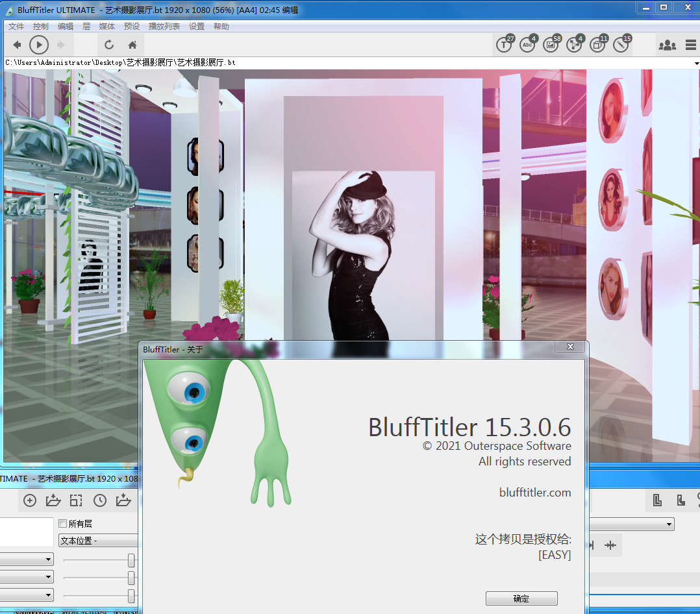Go to the home icon in toolbar
This screenshot has width=700, height=614.
[132, 45]
